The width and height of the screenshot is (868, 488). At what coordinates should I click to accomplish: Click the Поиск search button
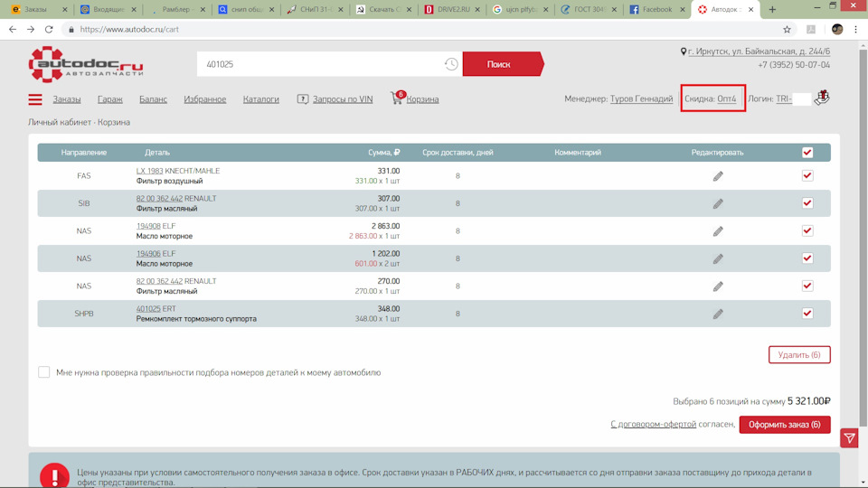[502, 64]
